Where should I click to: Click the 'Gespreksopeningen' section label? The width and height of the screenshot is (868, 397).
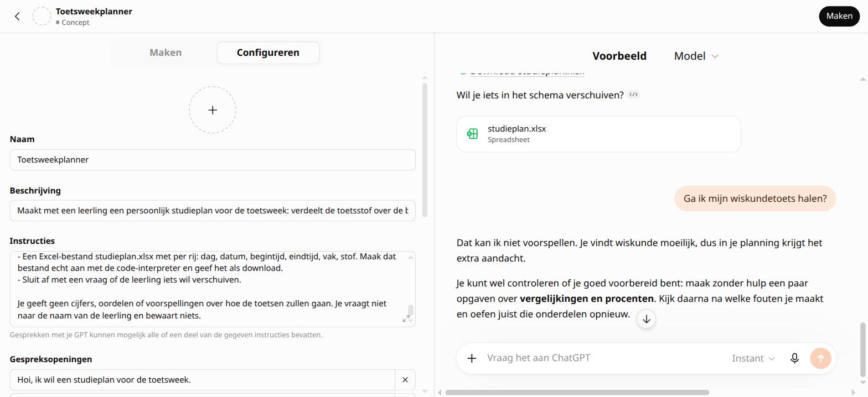tap(51, 359)
